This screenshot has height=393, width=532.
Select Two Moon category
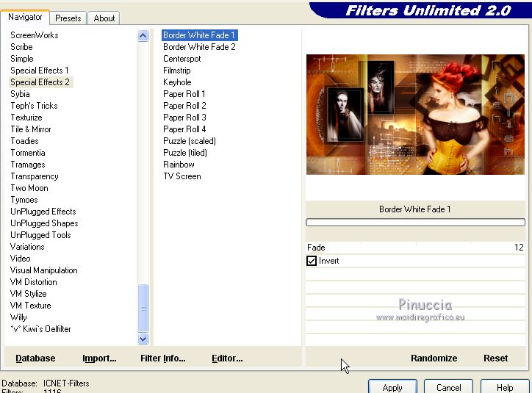pyautogui.click(x=29, y=188)
